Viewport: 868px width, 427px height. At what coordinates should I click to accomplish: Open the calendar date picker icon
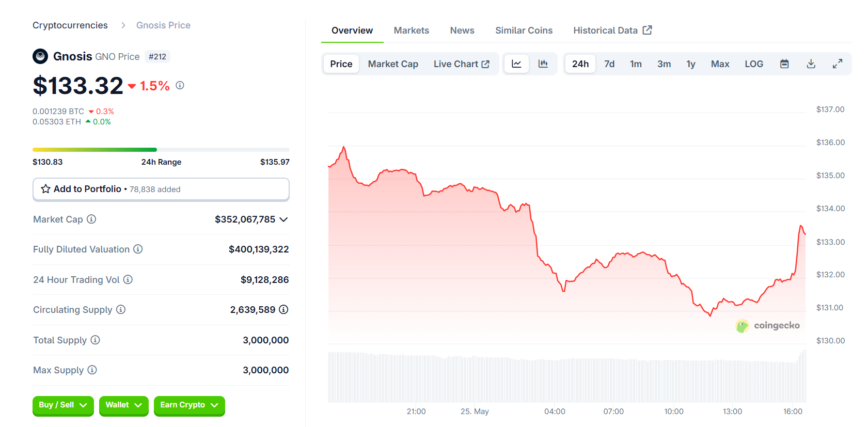click(784, 64)
